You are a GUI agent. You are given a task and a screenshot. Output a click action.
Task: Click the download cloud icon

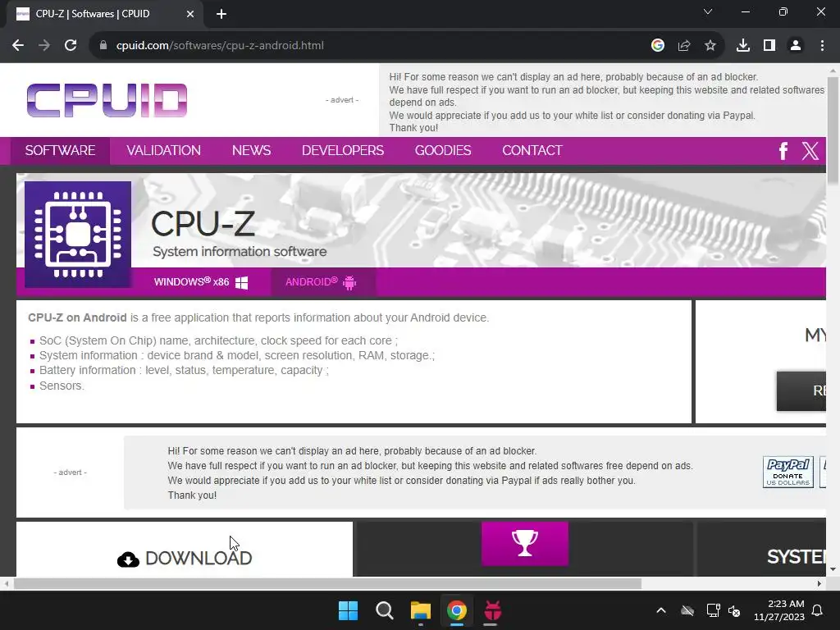click(x=128, y=559)
